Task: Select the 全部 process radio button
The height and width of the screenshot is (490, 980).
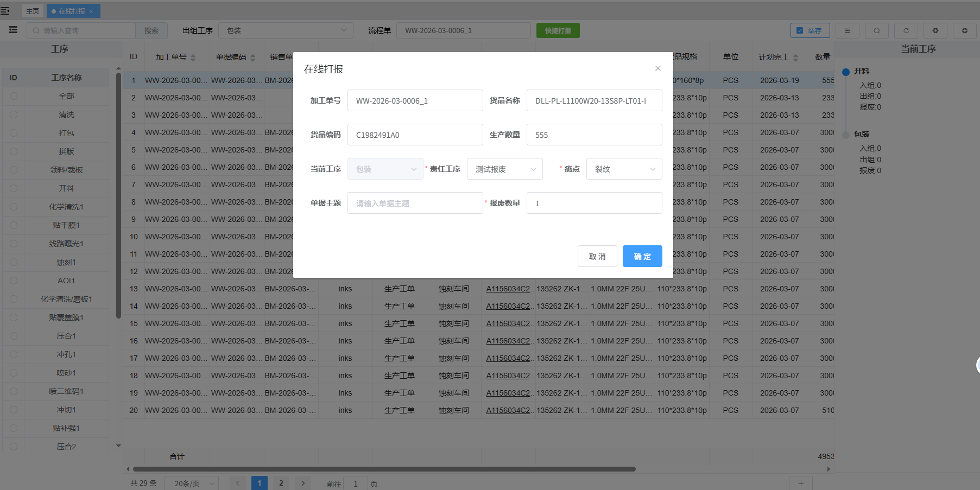Action: [x=14, y=96]
